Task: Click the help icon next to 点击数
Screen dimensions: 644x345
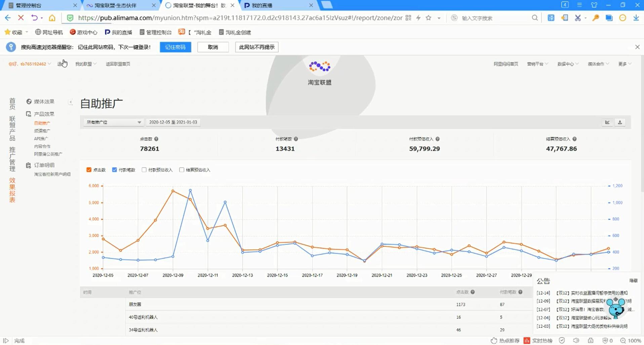Action: click(x=156, y=139)
